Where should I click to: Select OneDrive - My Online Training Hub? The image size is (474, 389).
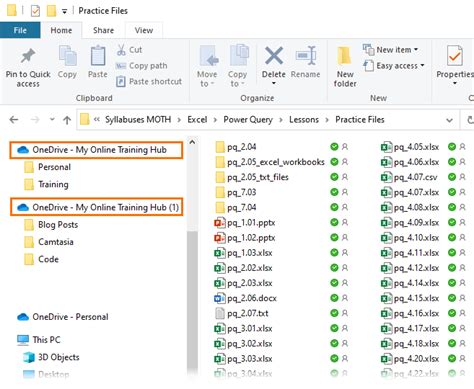pyautogui.click(x=97, y=150)
